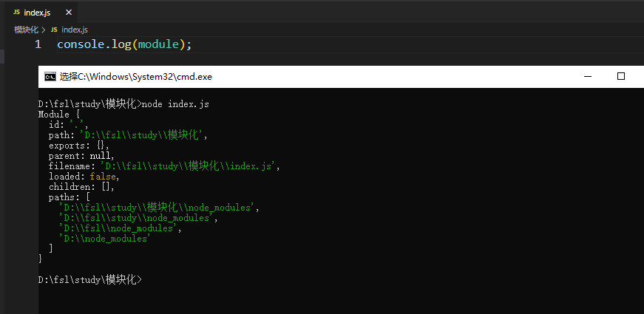Click the 'D:\\node_modules' path entry
This screenshot has height=314, width=644.
105,238
